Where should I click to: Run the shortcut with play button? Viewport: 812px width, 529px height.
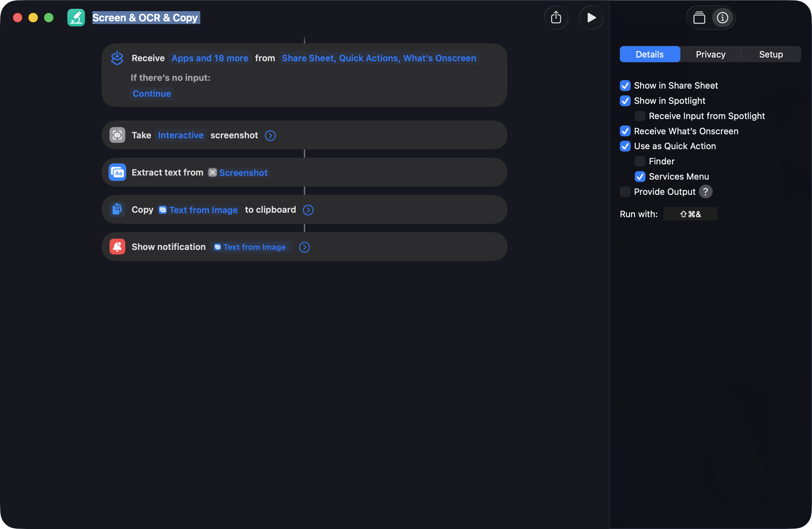pyautogui.click(x=591, y=17)
